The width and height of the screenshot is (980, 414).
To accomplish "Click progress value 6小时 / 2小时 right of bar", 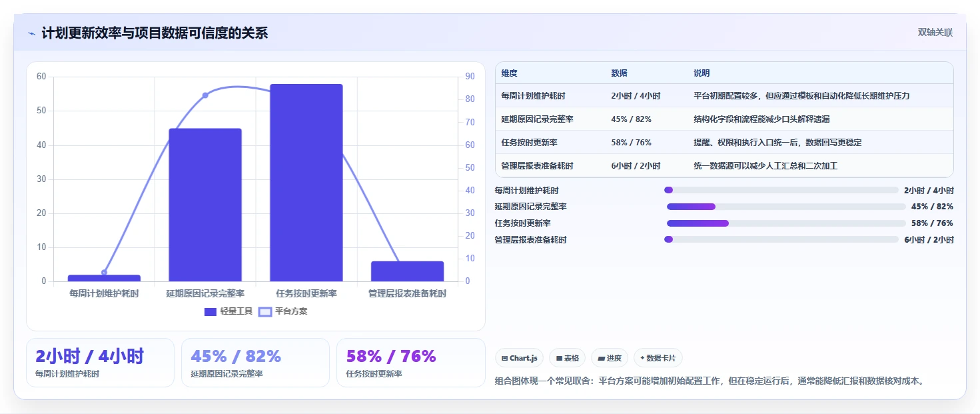I will point(929,240).
